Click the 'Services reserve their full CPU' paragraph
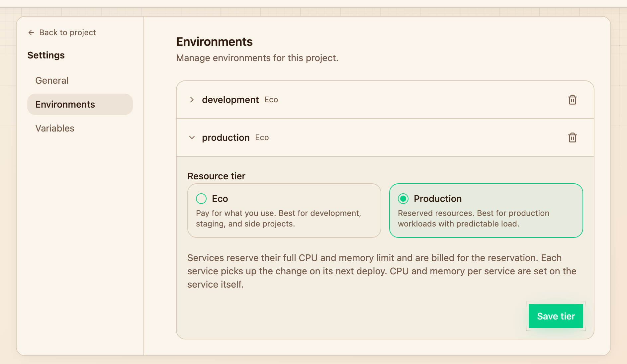The height and width of the screenshot is (364, 627). (x=382, y=271)
